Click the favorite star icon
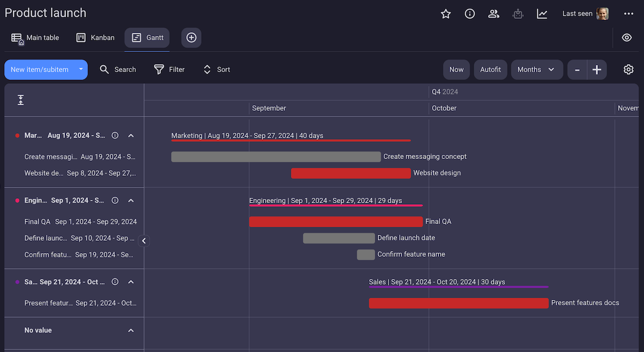The width and height of the screenshot is (644, 352). point(445,14)
